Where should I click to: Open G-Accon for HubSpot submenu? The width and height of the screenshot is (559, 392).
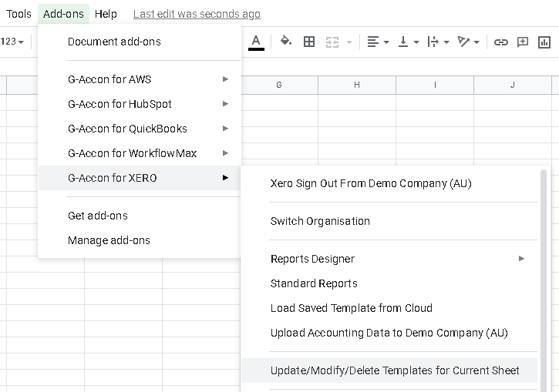click(140, 104)
